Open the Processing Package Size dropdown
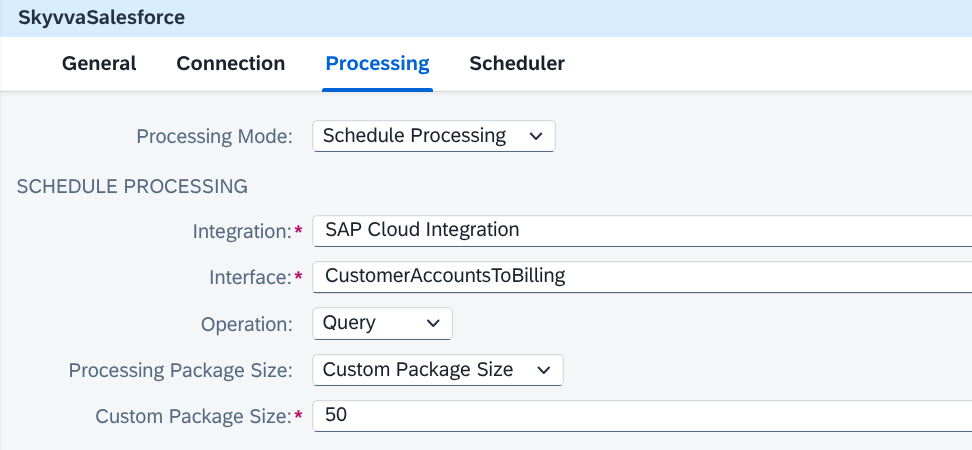This screenshot has width=972, height=450. [438, 370]
